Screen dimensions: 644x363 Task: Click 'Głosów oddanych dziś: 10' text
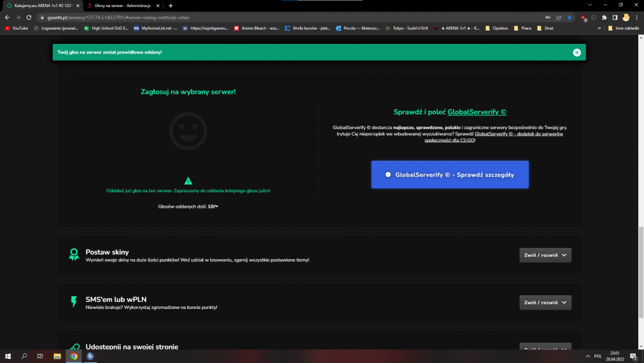tap(188, 206)
